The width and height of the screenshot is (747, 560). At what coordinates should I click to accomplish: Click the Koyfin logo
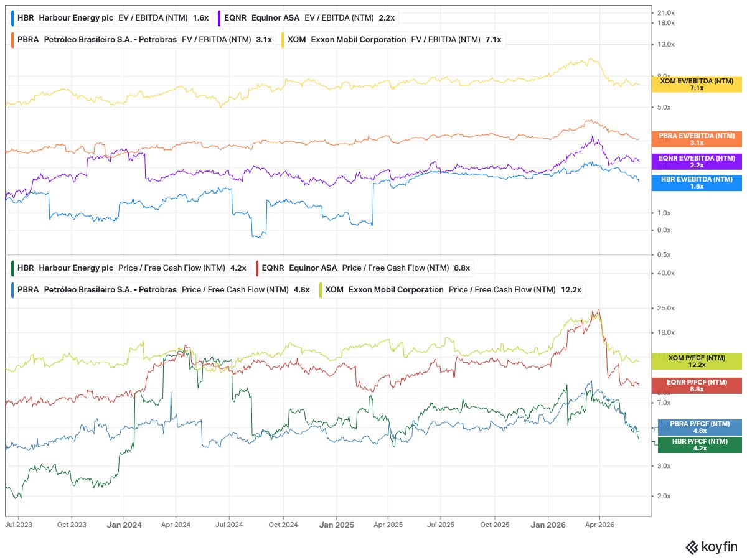click(712, 547)
